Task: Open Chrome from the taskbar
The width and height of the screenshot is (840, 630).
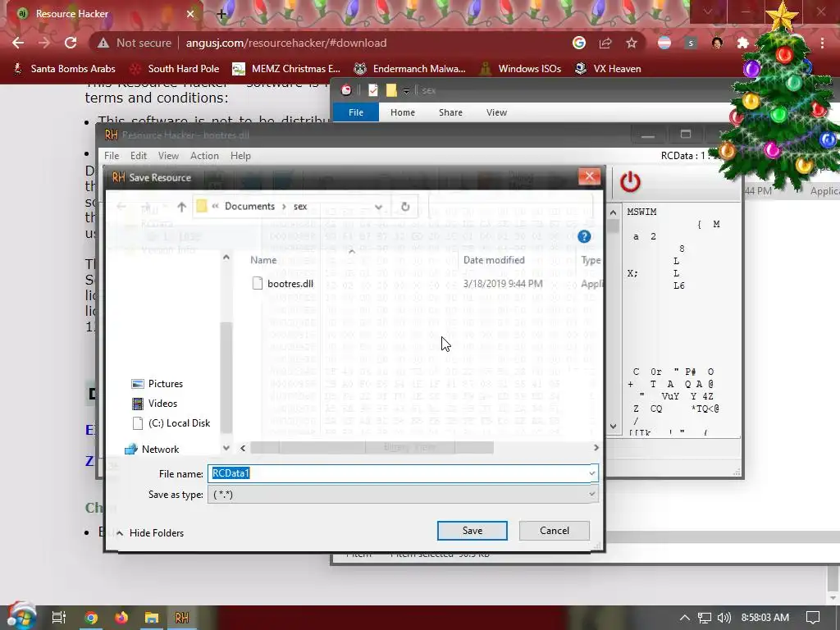Action: click(90, 618)
